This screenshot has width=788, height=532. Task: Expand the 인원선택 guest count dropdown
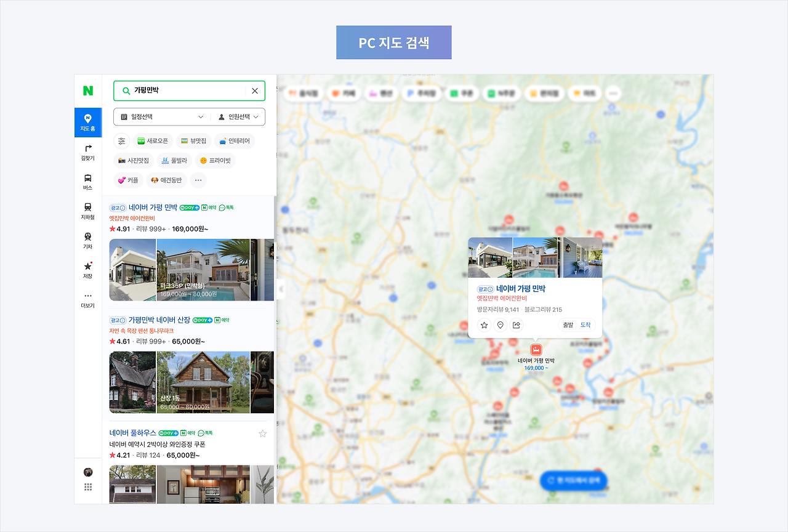[238, 117]
